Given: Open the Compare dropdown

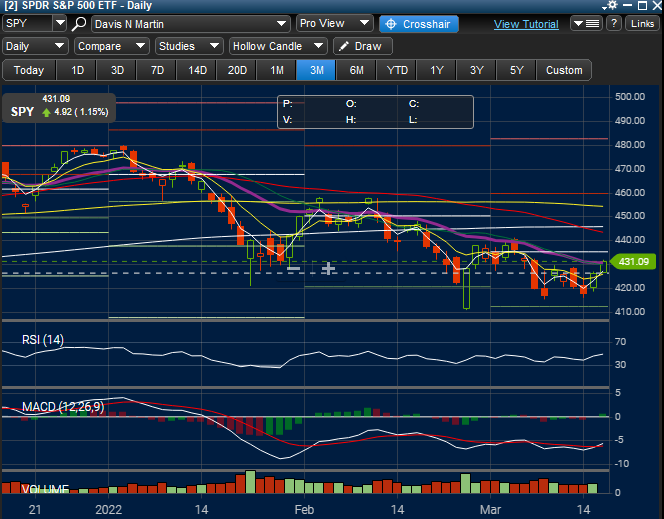Looking at the screenshot, I should 112,46.
